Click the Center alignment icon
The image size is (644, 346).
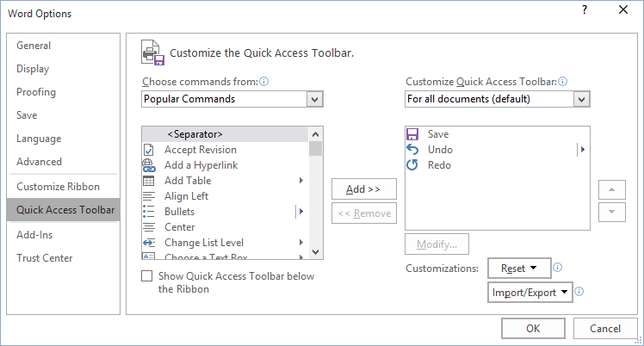tap(148, 227)
